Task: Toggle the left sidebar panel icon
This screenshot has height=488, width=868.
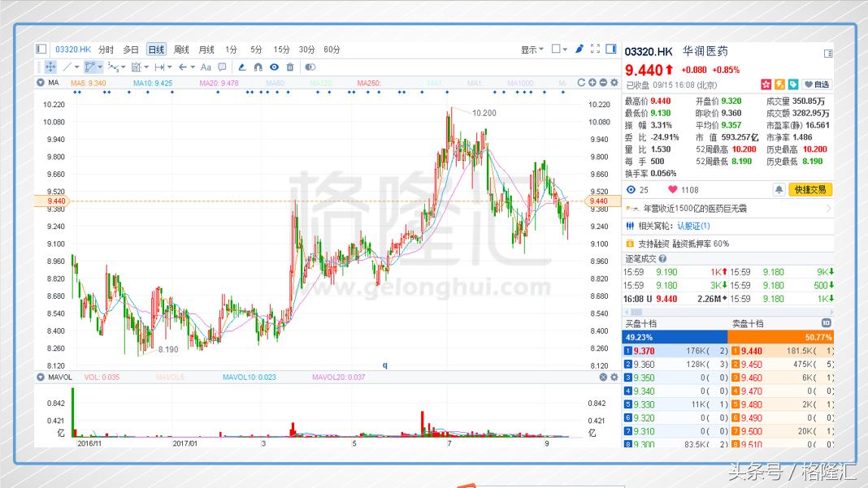Action: click(41, 50)
